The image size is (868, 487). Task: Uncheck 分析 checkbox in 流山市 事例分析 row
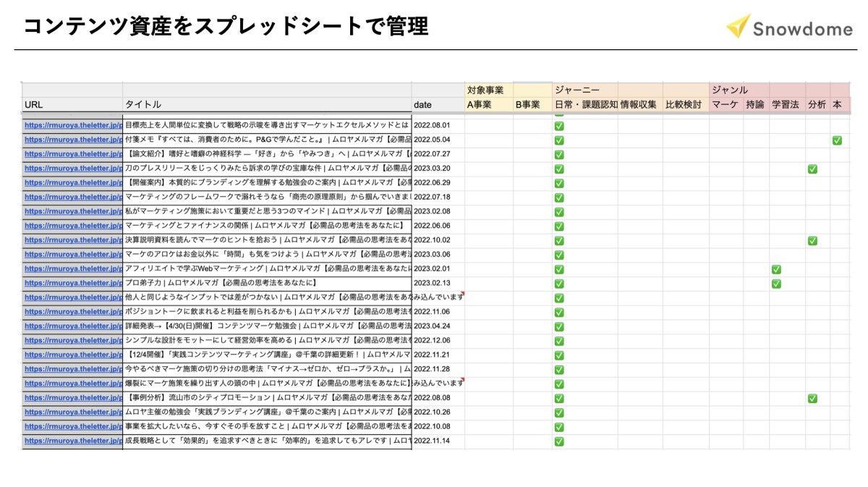(812, 399)
